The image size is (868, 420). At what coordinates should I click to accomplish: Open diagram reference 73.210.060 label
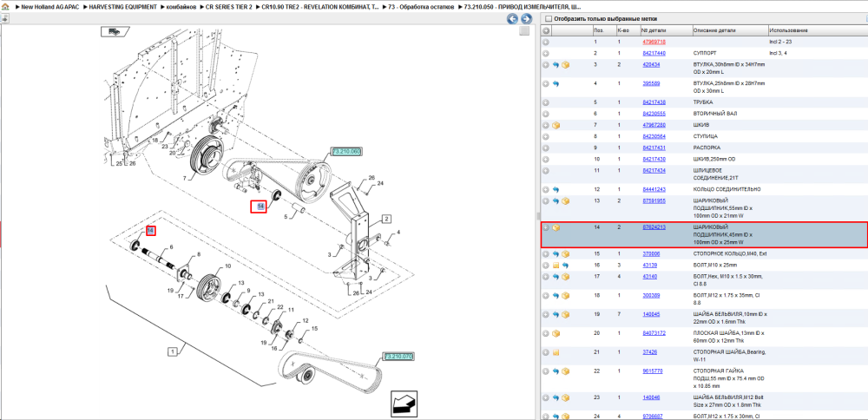coord(346,151)
